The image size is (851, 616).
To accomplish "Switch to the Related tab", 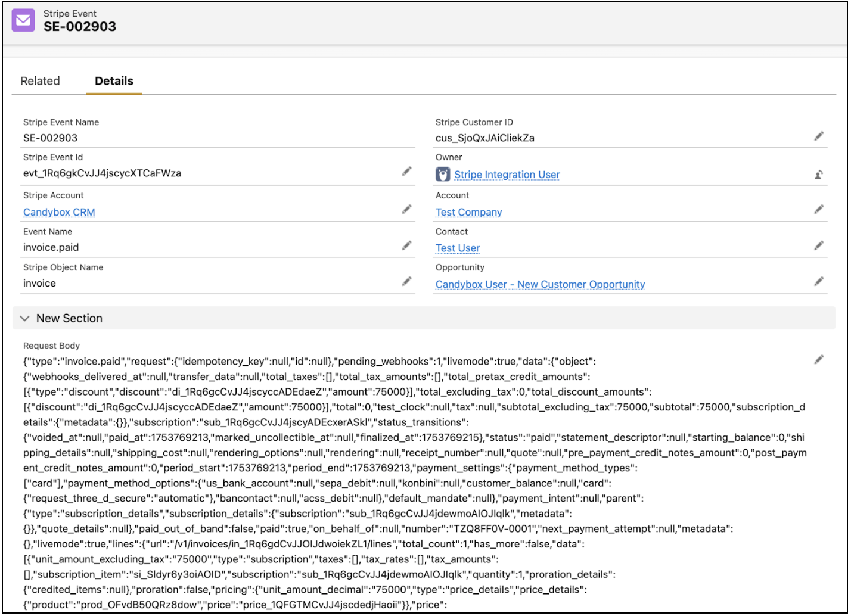I will pos(40,81).
